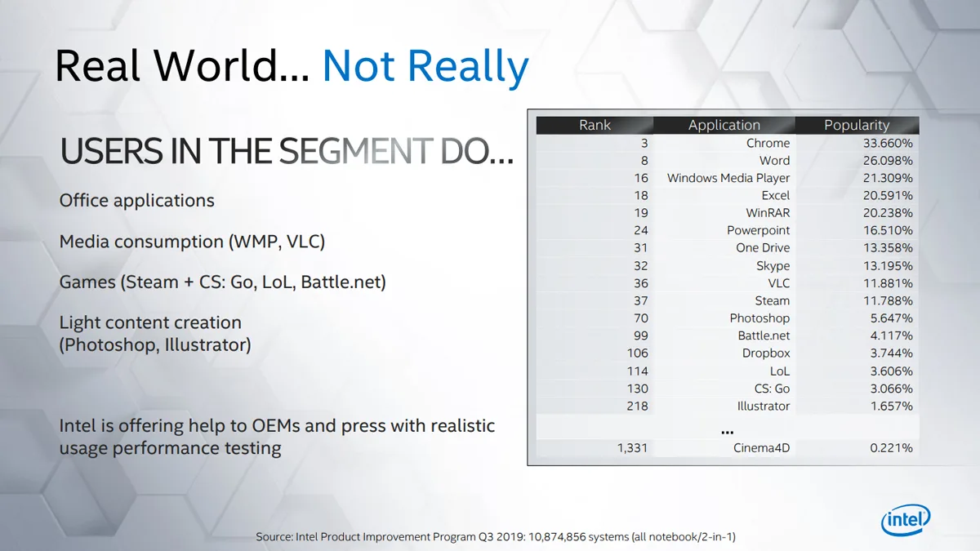Select the Rank column header

[595, 125]
